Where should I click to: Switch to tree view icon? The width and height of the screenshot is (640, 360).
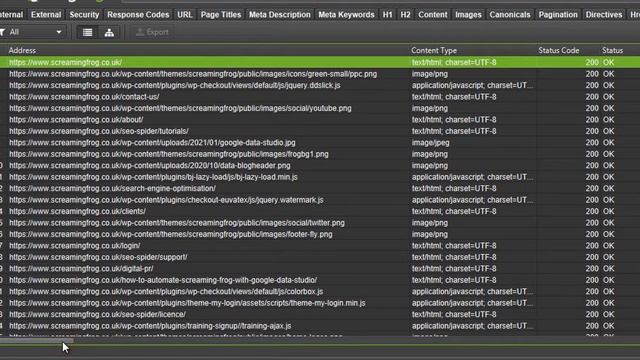tap(109, 32)
